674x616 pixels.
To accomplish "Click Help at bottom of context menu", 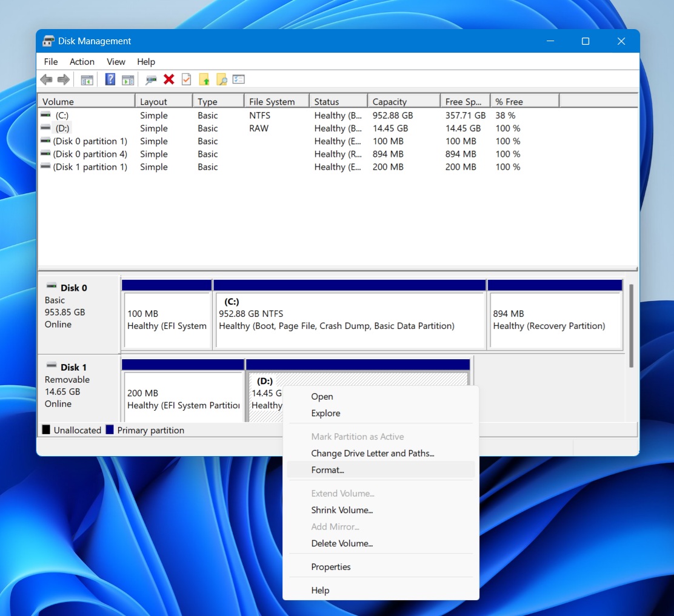I will 381,590.
